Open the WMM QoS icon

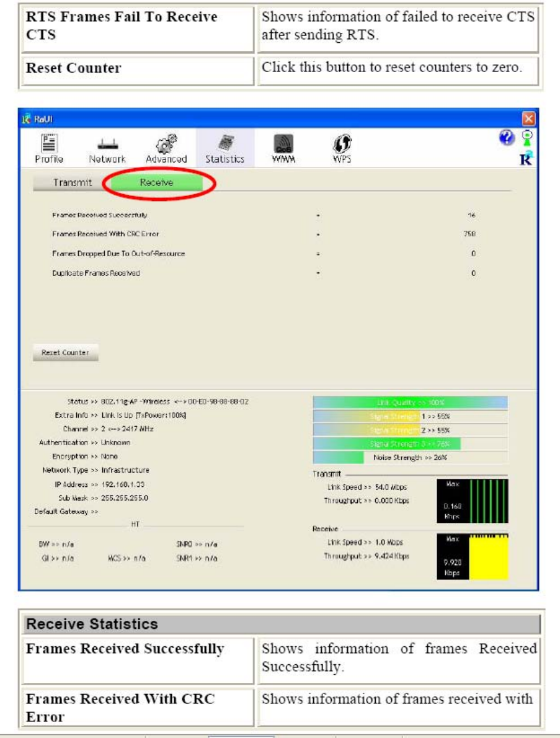pyautogui.click(x=283, y=149)
